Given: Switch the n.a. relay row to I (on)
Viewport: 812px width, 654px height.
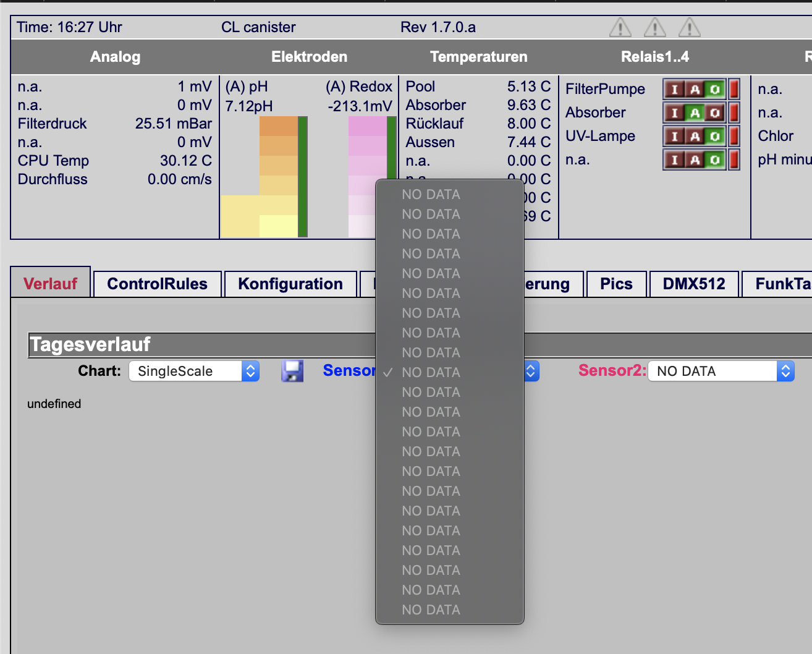Looking at the screenshot, I should [x=674, y=160].
